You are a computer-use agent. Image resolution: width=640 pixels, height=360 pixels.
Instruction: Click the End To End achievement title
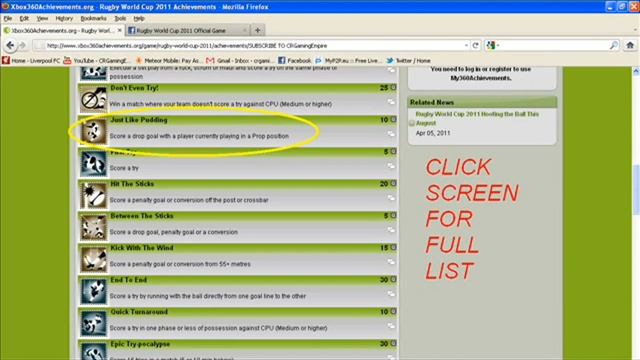tap(129, 280)
